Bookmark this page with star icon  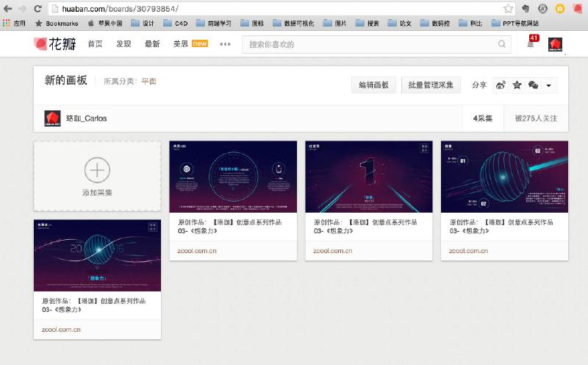(x=508, y=9)
